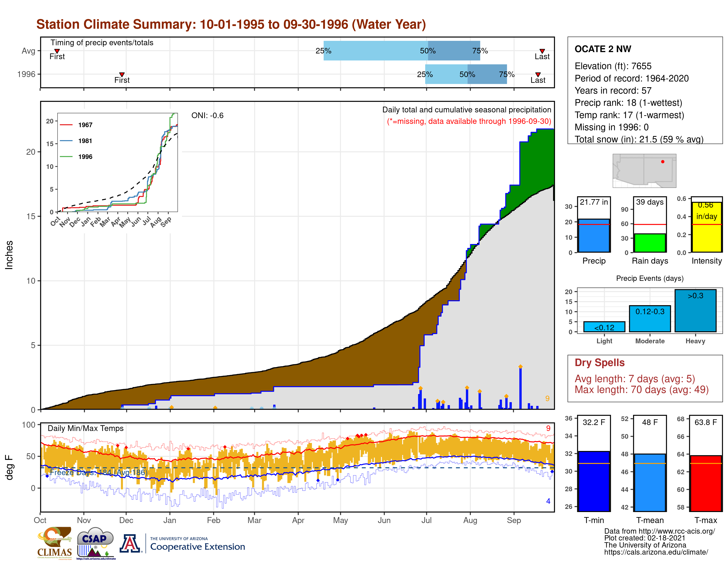Screen dimensions: 728x563
Task: Click the https://cals.arizona.edu/climate/ link
Action: coord(656,552)
